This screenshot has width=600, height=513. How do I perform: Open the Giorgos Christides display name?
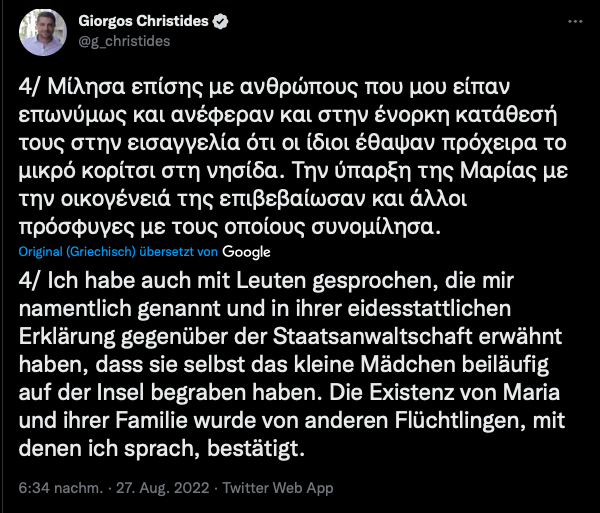pos(143,21)
